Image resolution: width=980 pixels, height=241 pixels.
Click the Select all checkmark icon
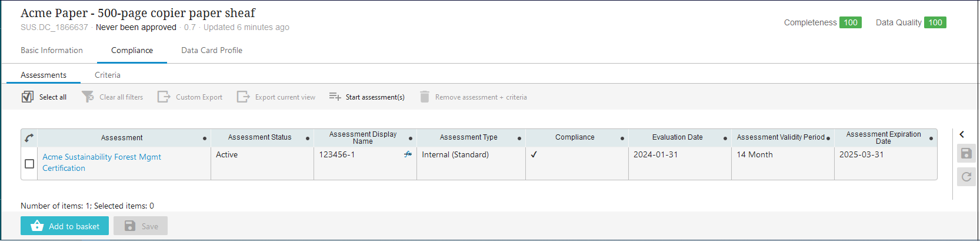pyautogui.click(x=28, y=97)
